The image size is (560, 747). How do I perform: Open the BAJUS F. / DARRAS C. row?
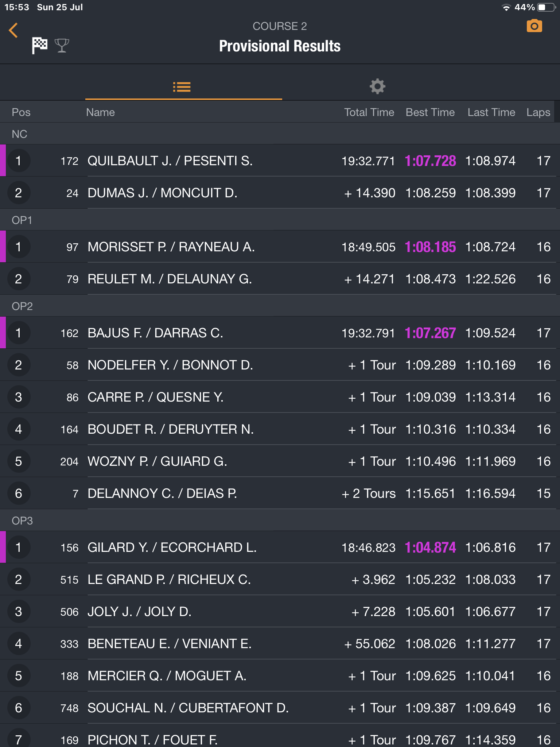tap(155, 333)
